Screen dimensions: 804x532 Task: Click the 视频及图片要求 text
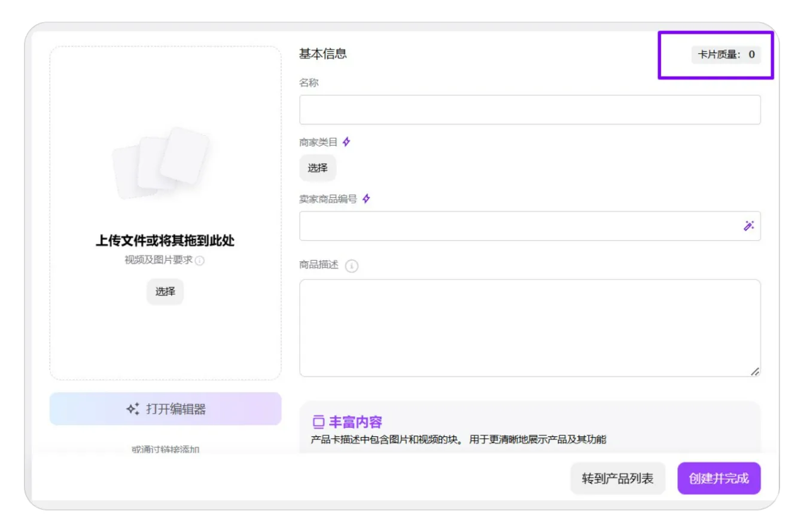click(x=159, y=261)
